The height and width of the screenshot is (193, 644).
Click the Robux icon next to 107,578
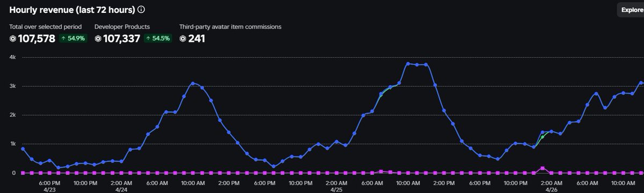[13, 39]
